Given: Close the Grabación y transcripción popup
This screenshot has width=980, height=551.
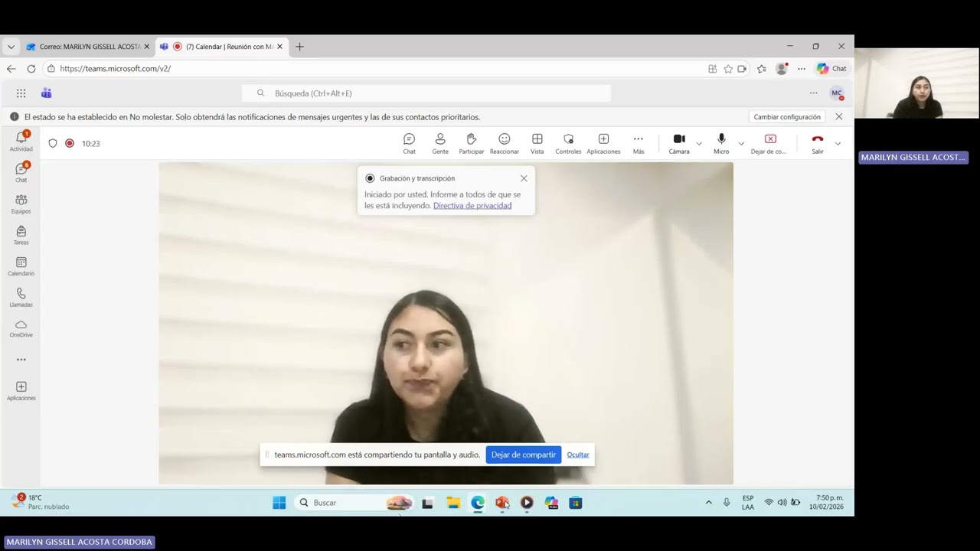Looking at the screenshot, I should (x=524, y=178).
